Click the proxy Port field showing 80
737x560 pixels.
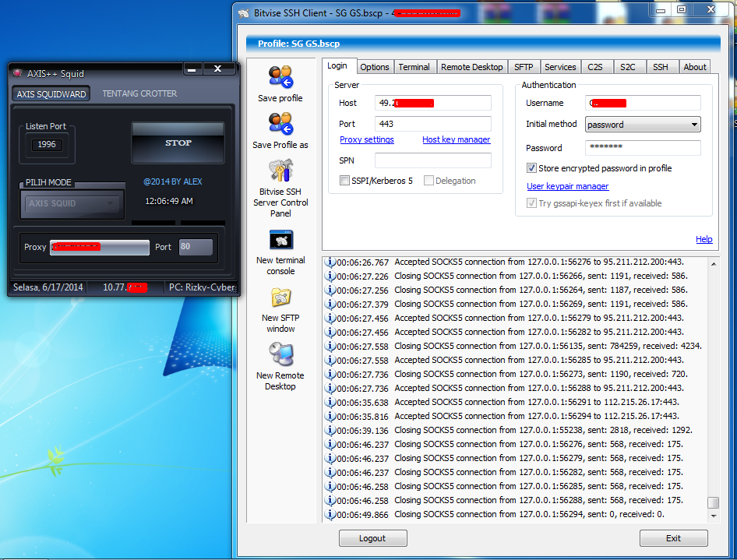pos(196,247)
